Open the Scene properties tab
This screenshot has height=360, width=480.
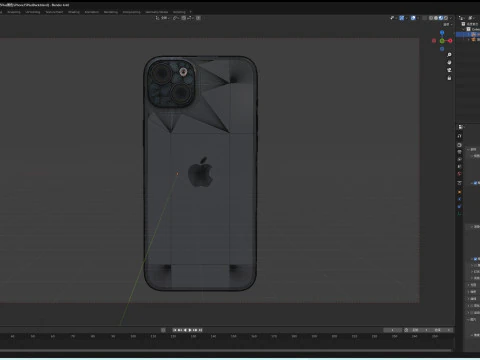[459, 166]
